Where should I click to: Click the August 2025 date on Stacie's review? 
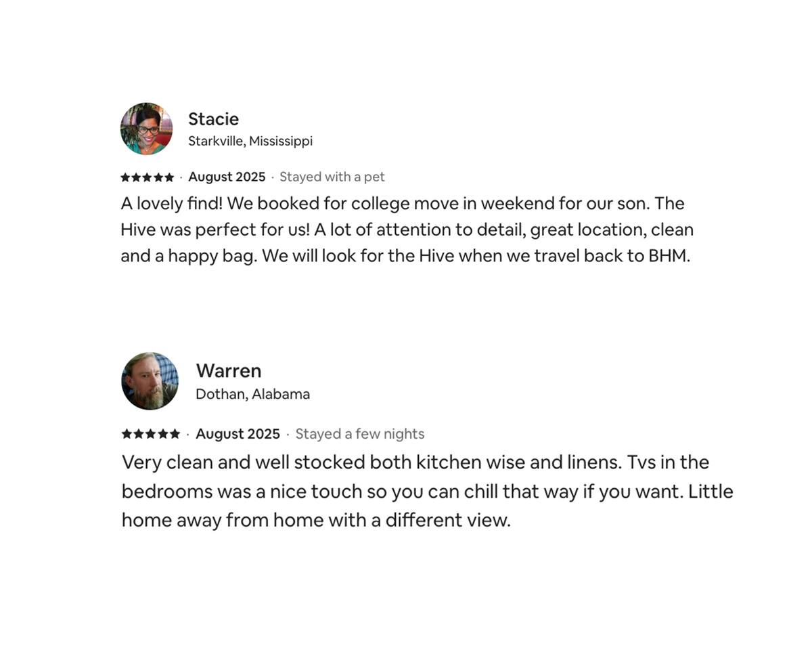coord(227,177)
